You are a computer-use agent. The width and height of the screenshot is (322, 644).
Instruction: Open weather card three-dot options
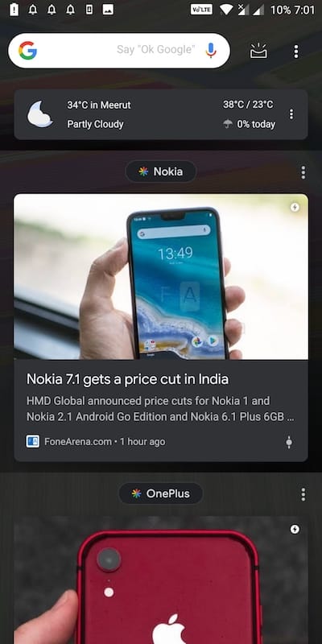click(x=291, y=114)
